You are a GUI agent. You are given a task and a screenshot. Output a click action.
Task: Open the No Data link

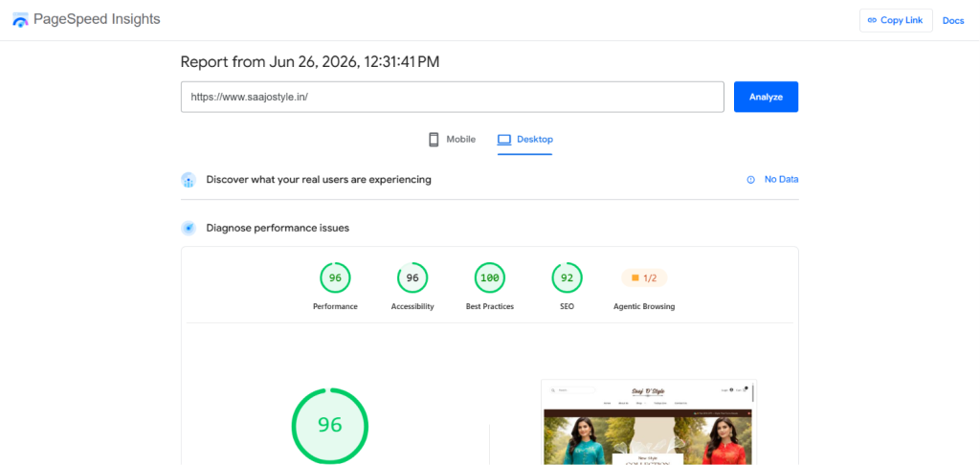781,179
